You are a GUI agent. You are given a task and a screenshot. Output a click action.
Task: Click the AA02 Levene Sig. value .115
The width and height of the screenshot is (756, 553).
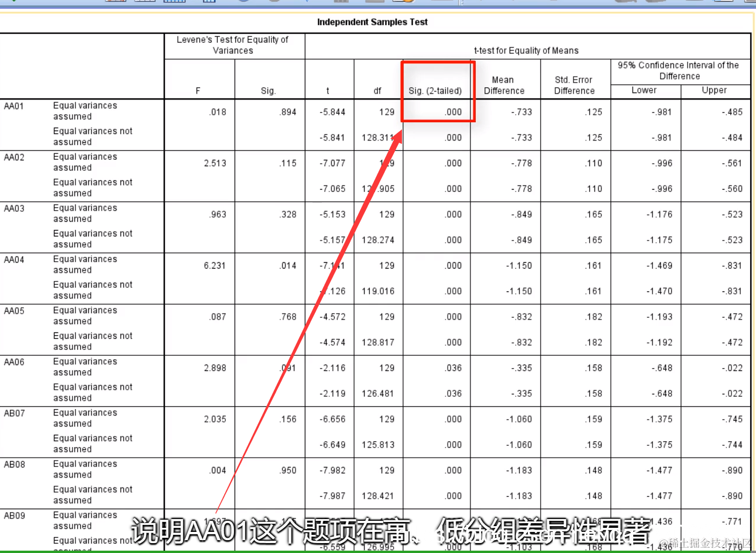click(288, 163)
